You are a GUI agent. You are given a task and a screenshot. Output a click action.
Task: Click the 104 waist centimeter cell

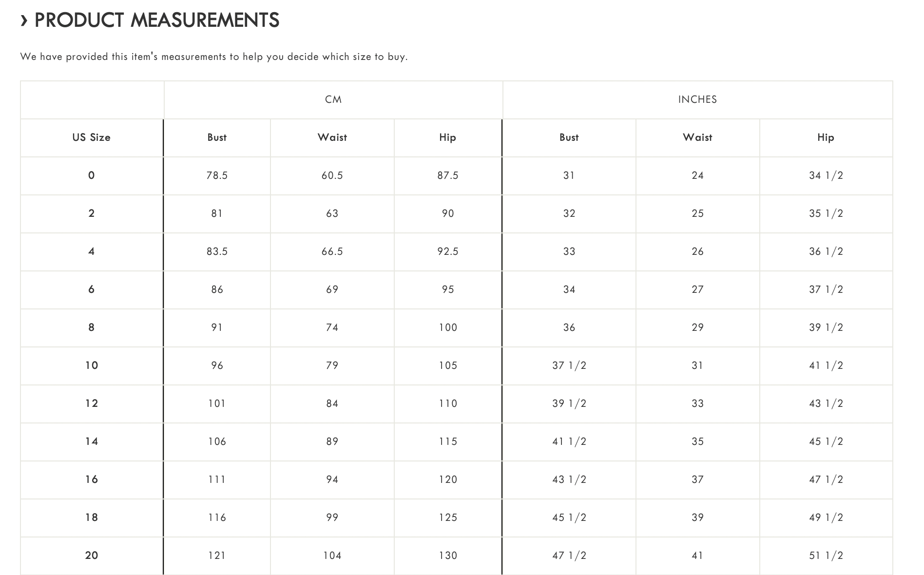332,556
